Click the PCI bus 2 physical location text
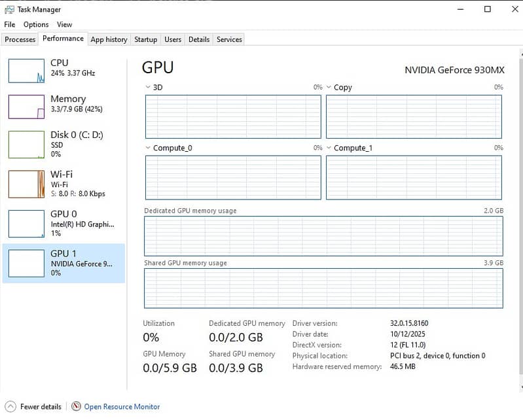 point(438,356)
